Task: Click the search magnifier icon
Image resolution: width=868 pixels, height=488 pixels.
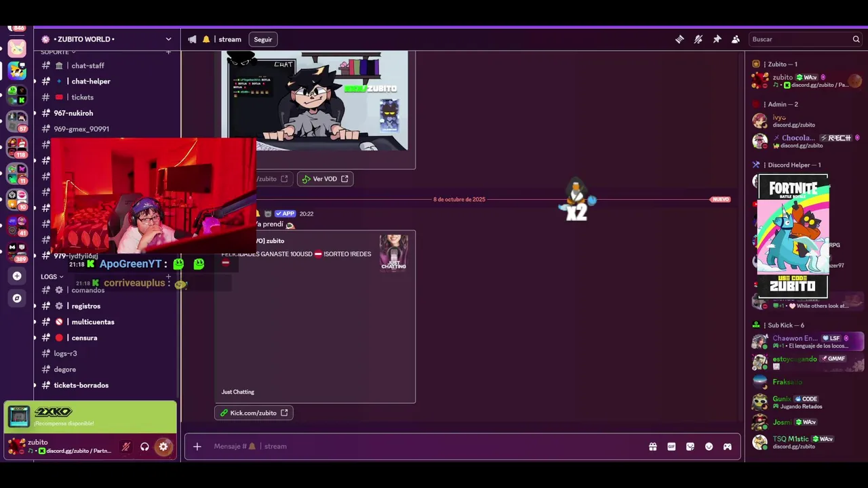Action: (x=856, y=39)
